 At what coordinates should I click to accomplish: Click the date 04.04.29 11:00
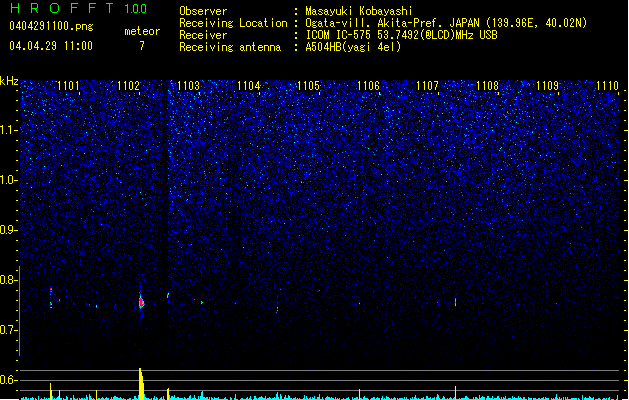(x=51, y=46)
